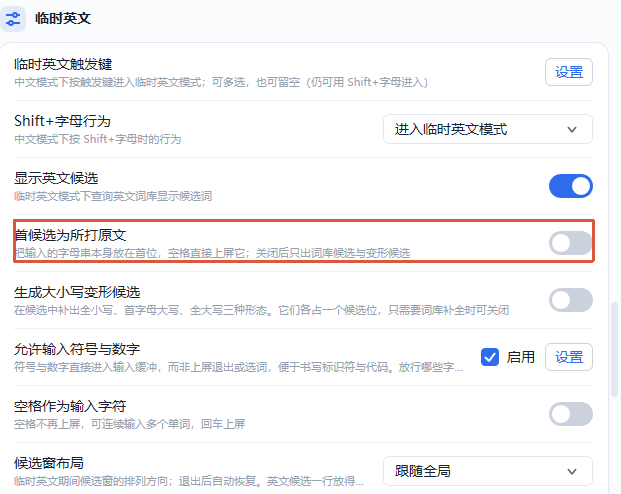621x494 pixels.
Task: Click the sliders icon beside 临时英文 heading
Action: 13,19
